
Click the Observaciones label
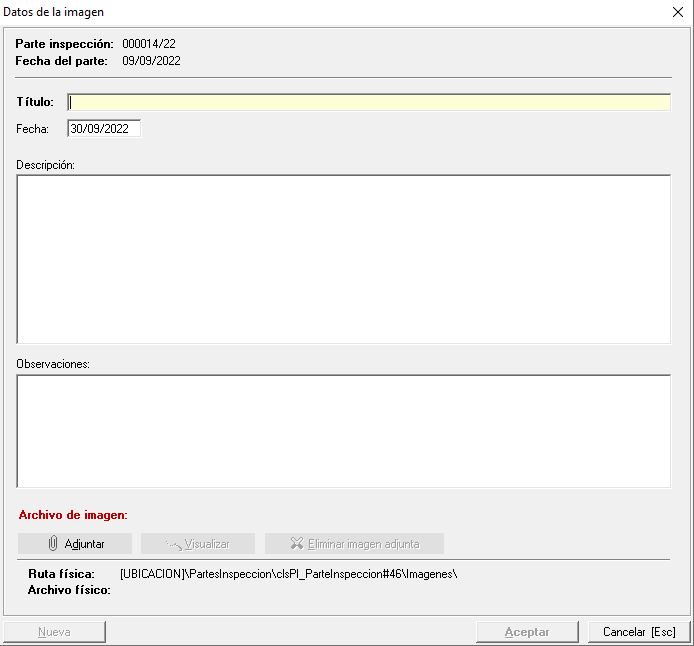53,364
